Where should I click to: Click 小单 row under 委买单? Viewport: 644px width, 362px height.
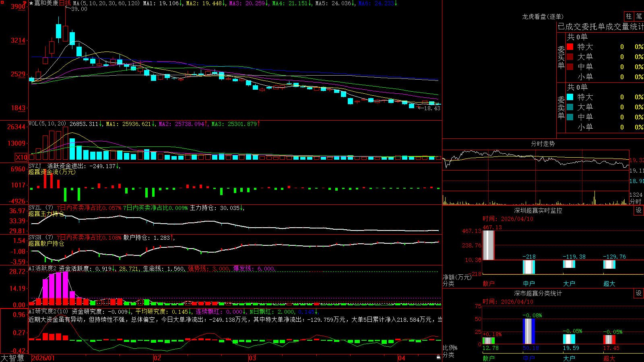[605, 77]
